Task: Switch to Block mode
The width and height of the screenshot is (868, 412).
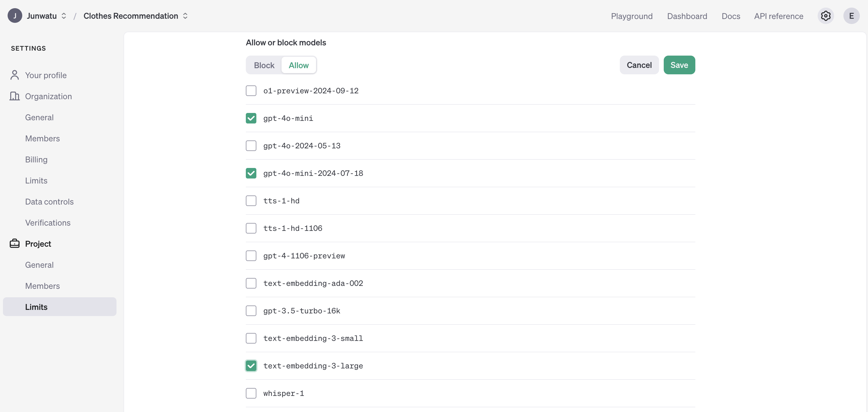Action: [264, 65]
